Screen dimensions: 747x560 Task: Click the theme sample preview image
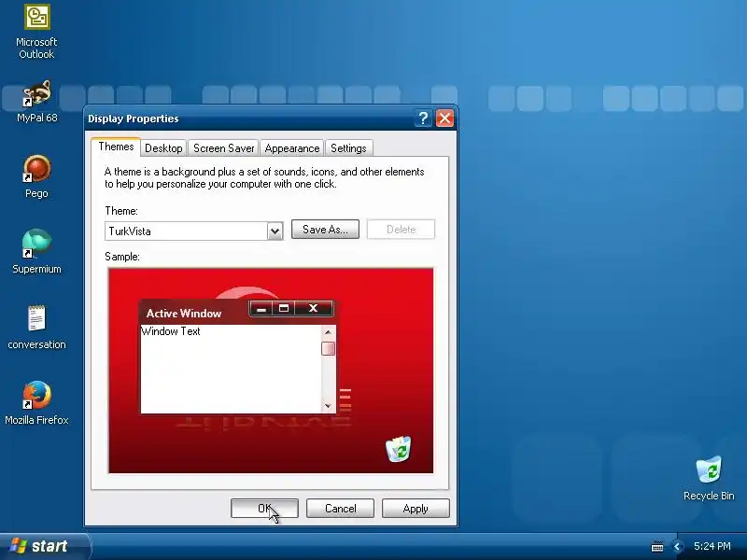pyautogui.click(x=271, y=371)
